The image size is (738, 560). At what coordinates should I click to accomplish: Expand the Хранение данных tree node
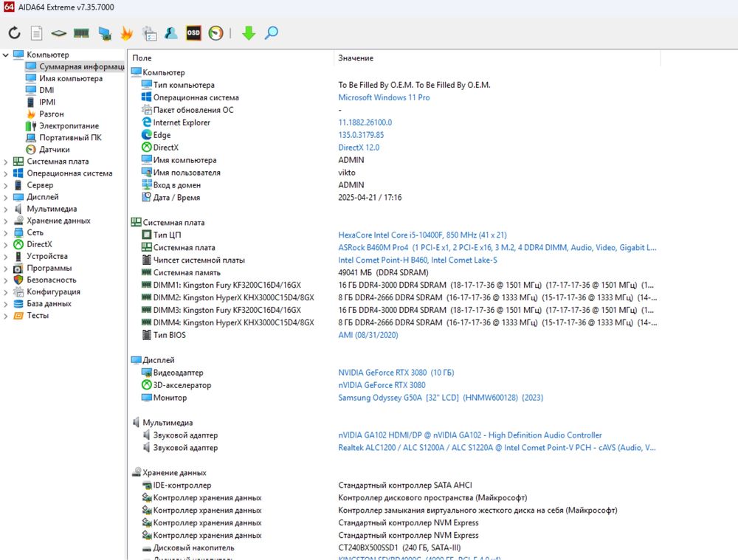tap(6, 221)
